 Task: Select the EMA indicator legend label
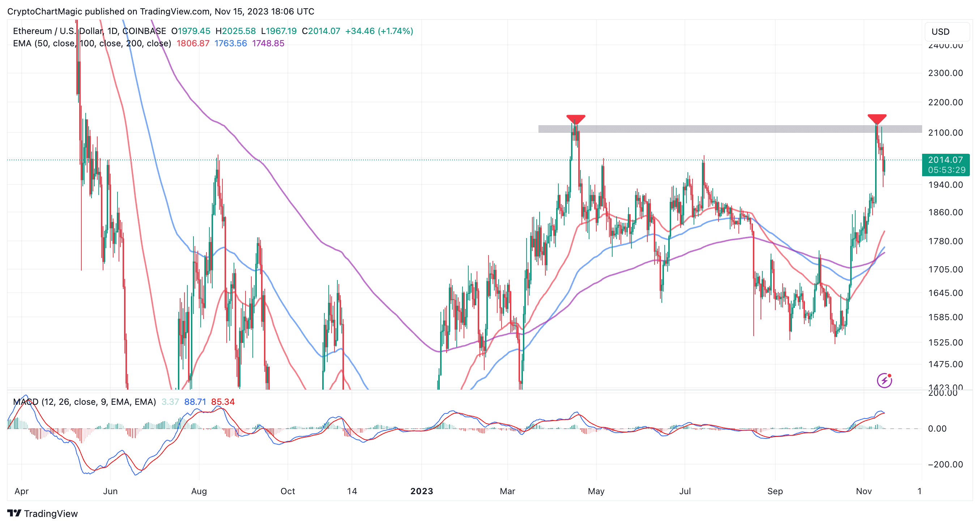tap(92, 43)
